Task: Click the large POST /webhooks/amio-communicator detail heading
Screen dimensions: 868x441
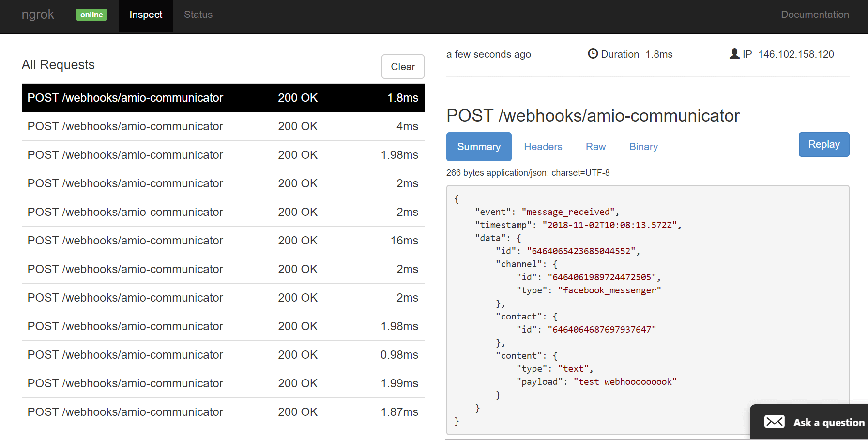Action: pos(593,116)
